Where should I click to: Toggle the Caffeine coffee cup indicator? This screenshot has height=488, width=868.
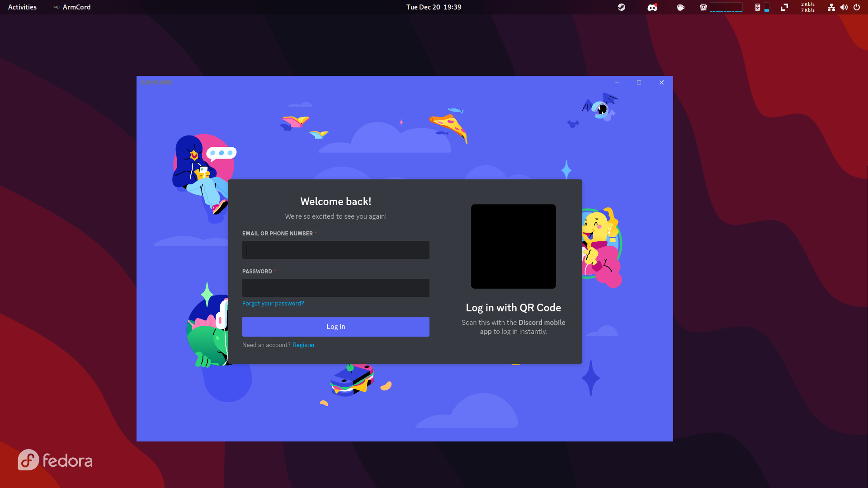(680, 7)
